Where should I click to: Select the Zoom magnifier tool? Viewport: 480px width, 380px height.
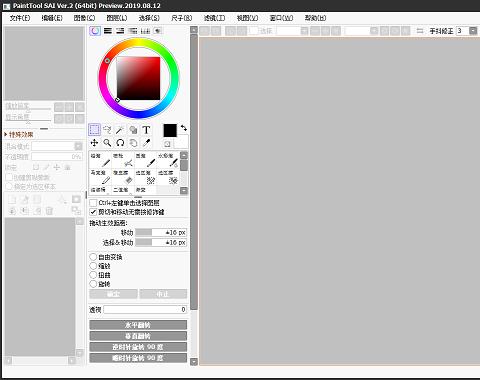[x=107, y=143]
